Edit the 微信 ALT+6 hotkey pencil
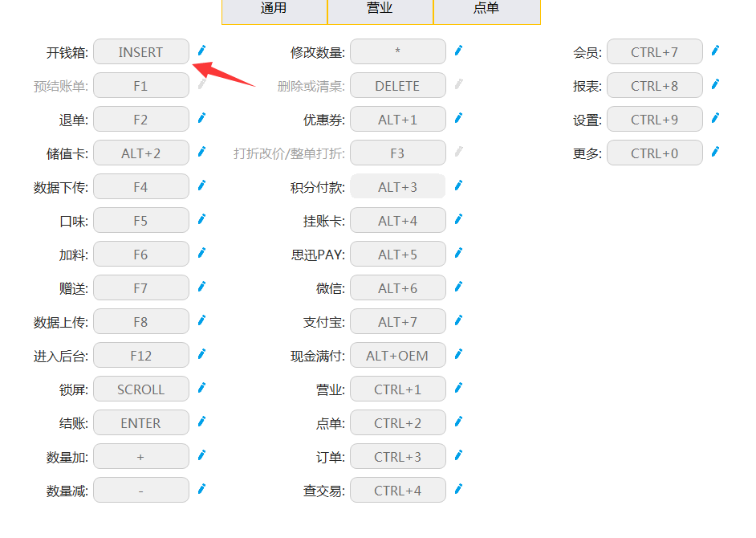Screen dimensions: 756x538 tap(458, 287)
